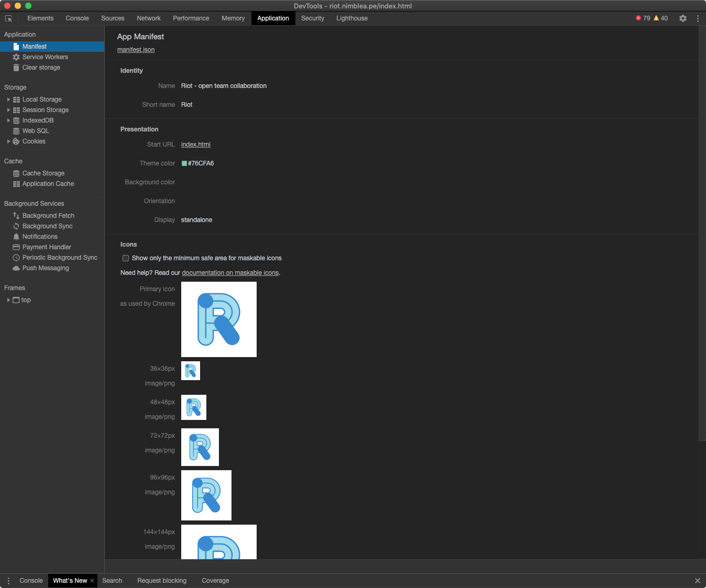Screen dimensions: 706x588
Task: Switch to the Lighthouse tab
Action: click(352, 18)
